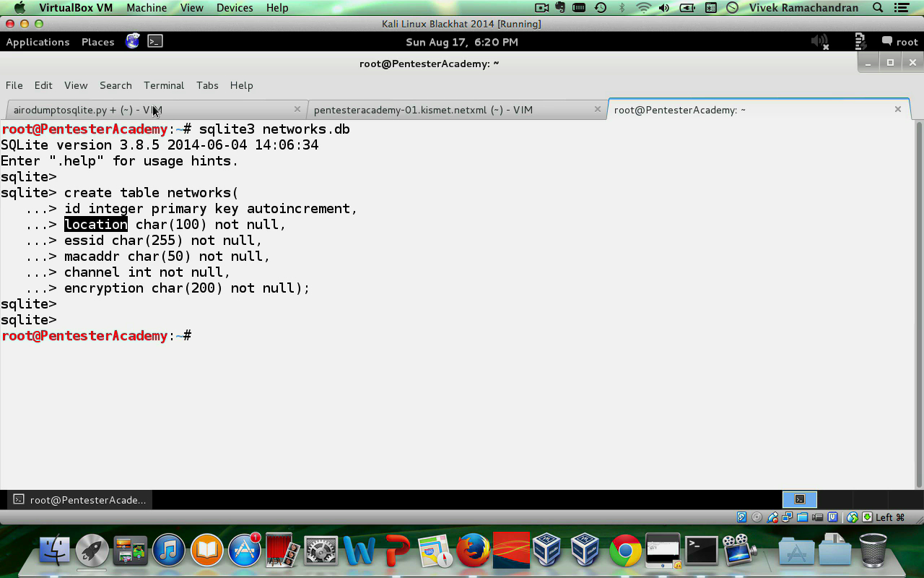This screenshot has width=924, height=578.
Task: Click the Left ⌘ host key indicator
Action: [889, 517]
